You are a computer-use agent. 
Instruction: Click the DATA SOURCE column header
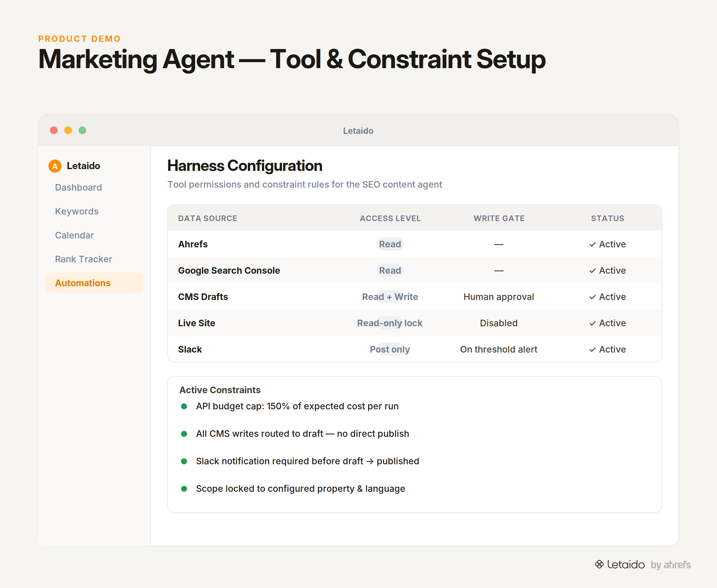(x=207, y=218)
